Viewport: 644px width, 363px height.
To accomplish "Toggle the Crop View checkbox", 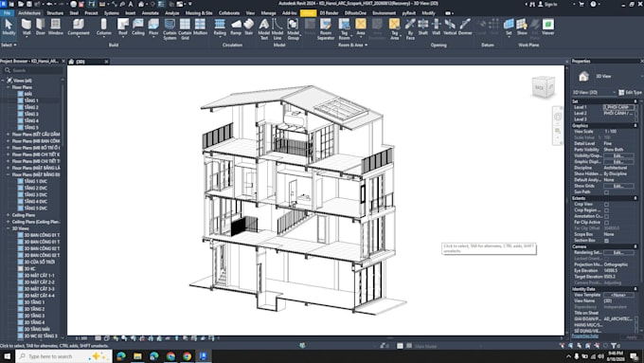I will 607,205.
